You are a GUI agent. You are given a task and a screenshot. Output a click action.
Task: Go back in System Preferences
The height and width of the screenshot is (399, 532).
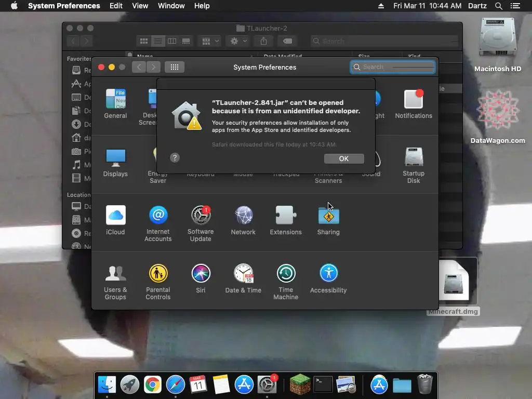139,67
